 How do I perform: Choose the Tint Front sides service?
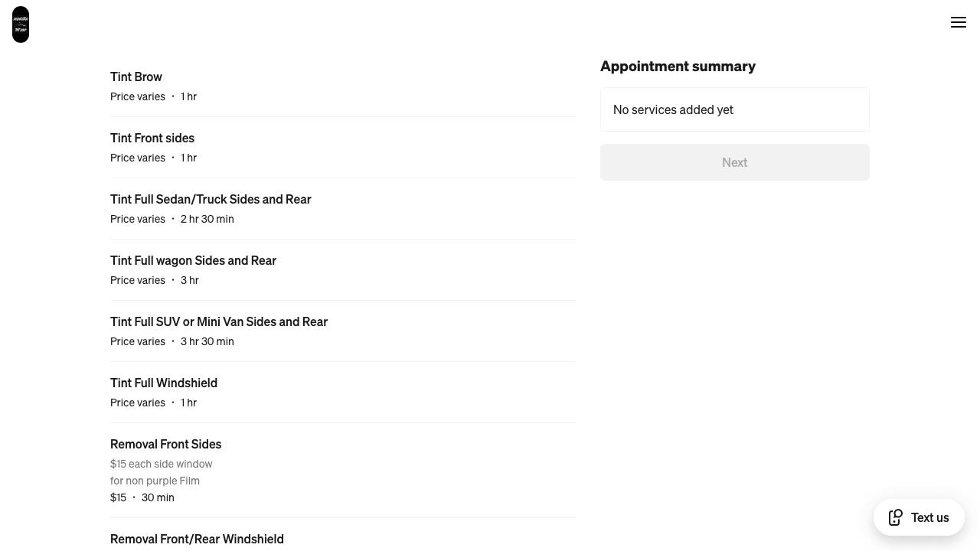(152, 138)
